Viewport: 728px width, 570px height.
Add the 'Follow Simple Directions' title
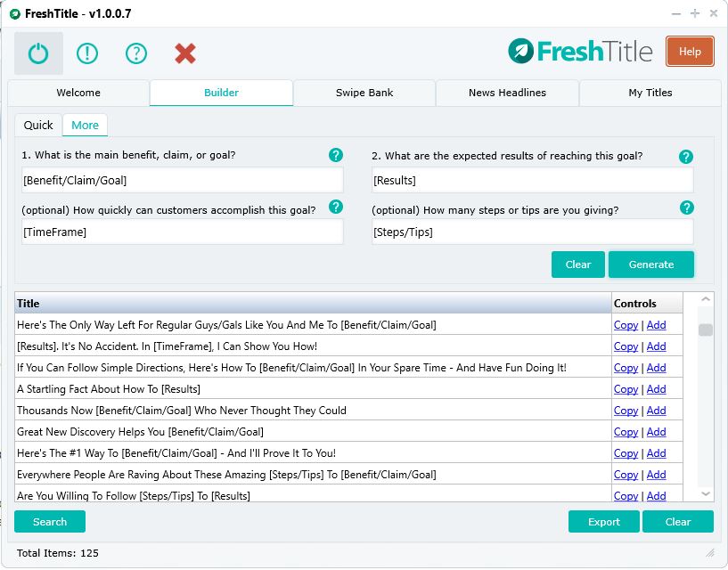click(657, 368)
